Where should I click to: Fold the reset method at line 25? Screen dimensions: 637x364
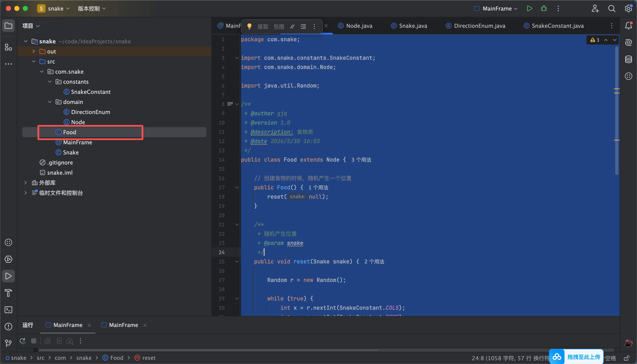click(237, 262)
